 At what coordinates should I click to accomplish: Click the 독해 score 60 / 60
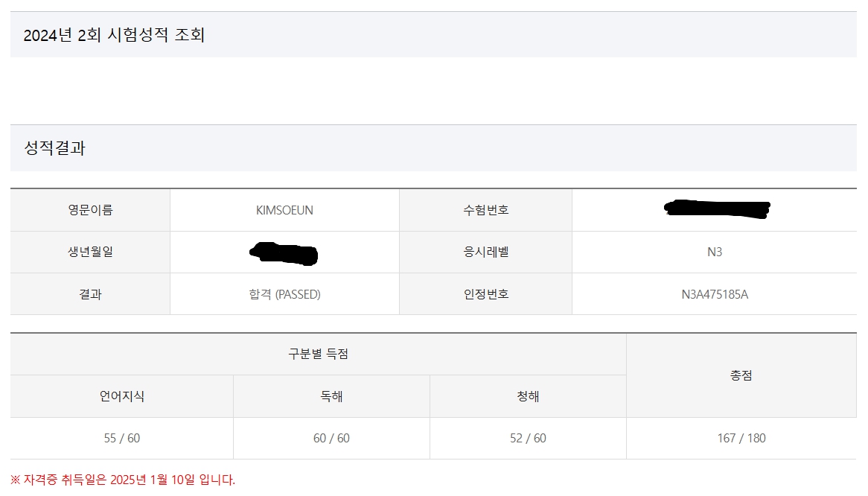[x=331, y=438]
